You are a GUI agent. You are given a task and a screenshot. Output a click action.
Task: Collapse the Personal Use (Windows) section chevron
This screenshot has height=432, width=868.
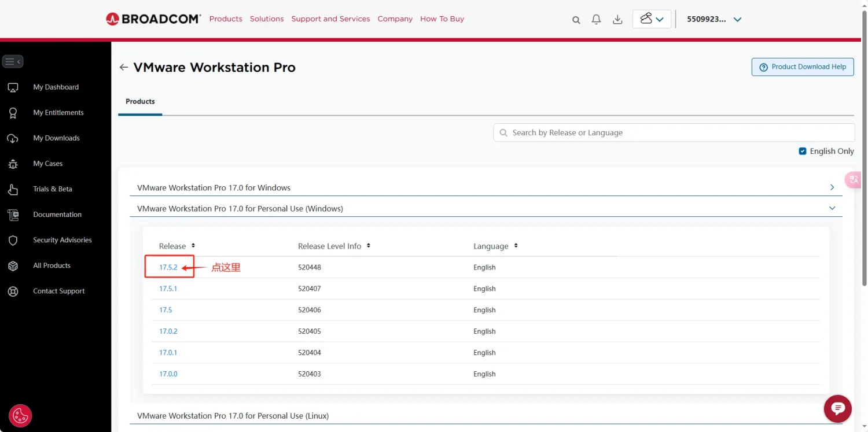point(832,208)
